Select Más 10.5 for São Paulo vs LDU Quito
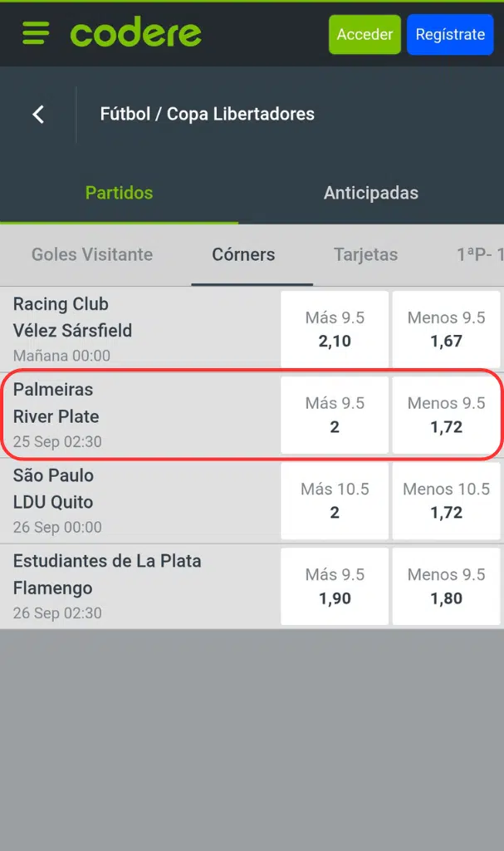This screenshot has height=851, width=504. [x=335, y=500]
